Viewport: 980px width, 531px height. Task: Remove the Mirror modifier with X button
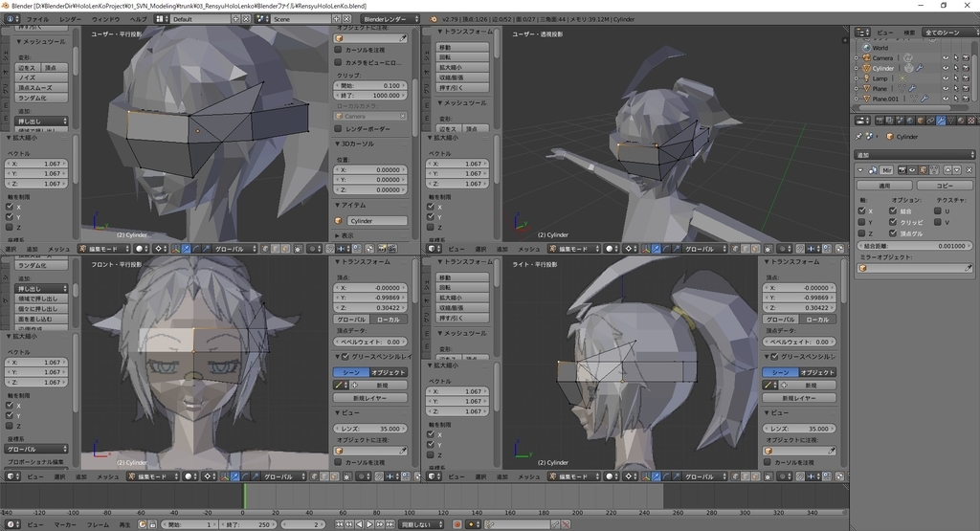coord(969,170)
